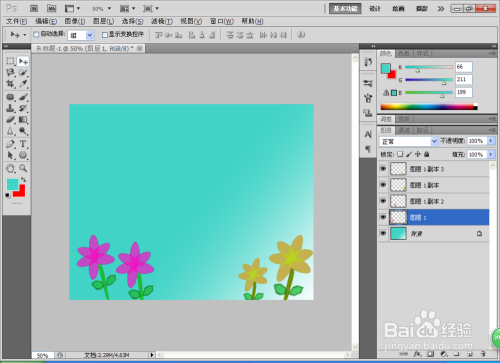
Task: Launch Mini Bridge from application bar
Action: coord(51,8)
